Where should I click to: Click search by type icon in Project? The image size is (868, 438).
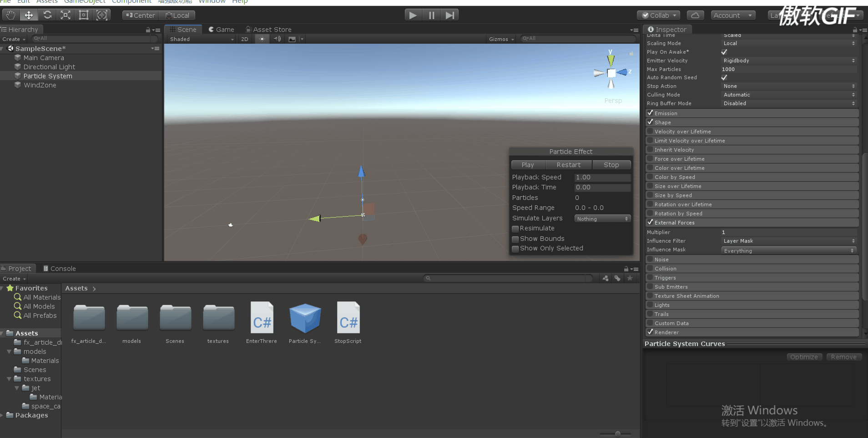(606, 278)
